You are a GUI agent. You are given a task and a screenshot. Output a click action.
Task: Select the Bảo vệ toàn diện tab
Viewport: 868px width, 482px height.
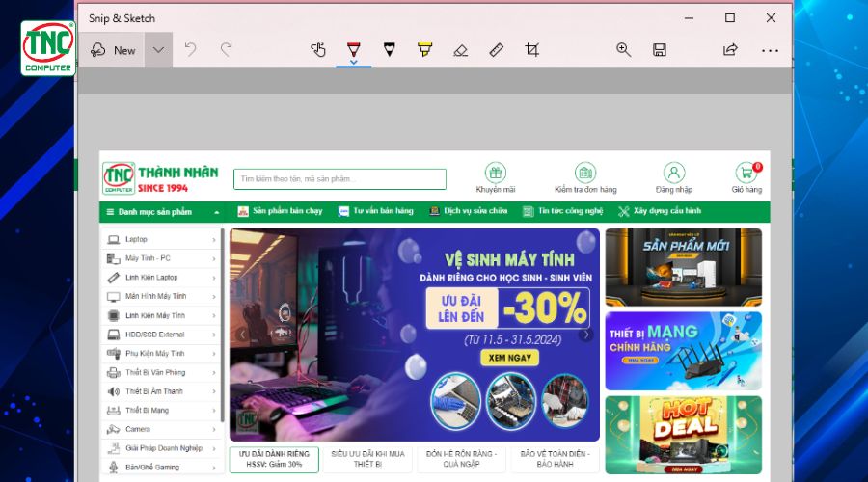[555, 459]
